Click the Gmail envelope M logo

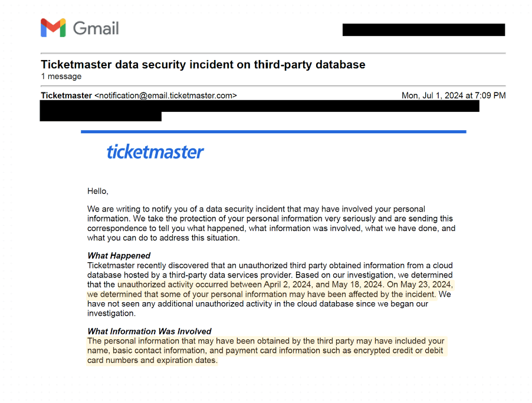[53, 28]
